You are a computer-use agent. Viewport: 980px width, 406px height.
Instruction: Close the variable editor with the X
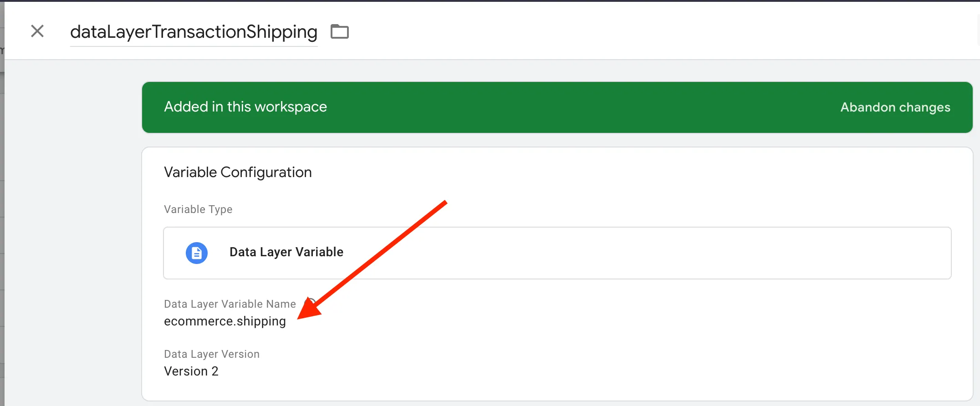[37, 31]
